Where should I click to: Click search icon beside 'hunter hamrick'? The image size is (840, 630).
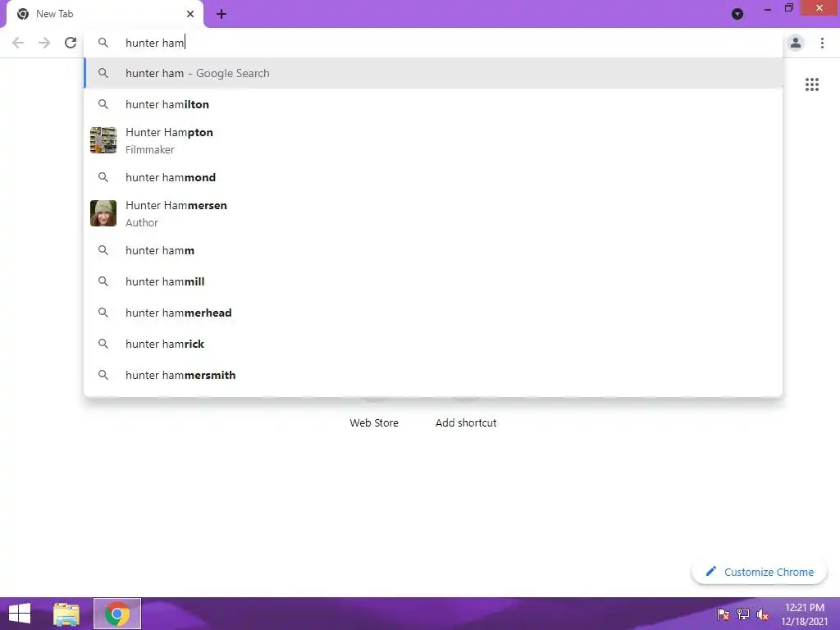(x=103, y=344)
